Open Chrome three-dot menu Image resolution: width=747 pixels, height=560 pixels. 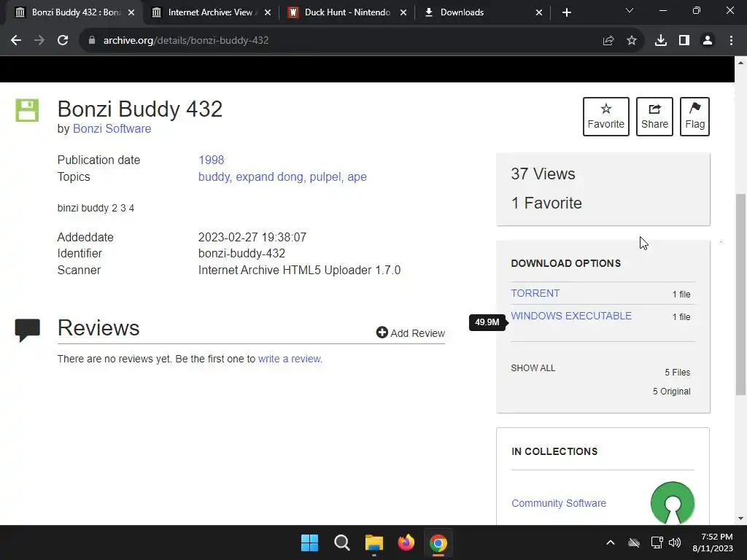[x=731, y=41]
